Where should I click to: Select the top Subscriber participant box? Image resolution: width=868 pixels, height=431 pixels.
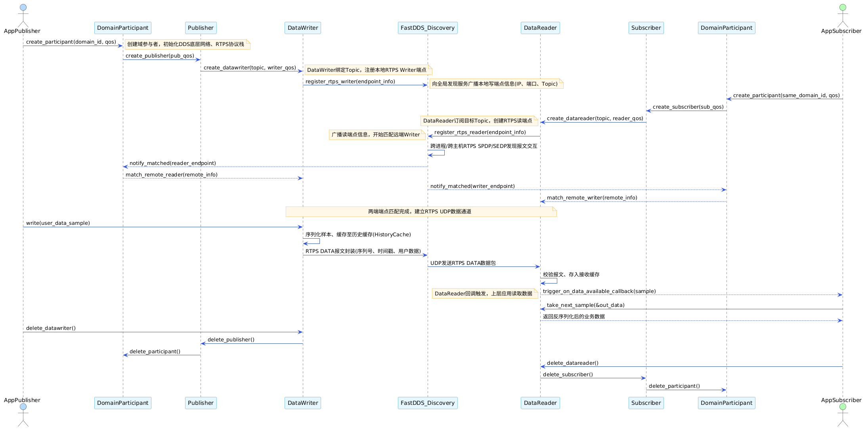click(646, 28)
